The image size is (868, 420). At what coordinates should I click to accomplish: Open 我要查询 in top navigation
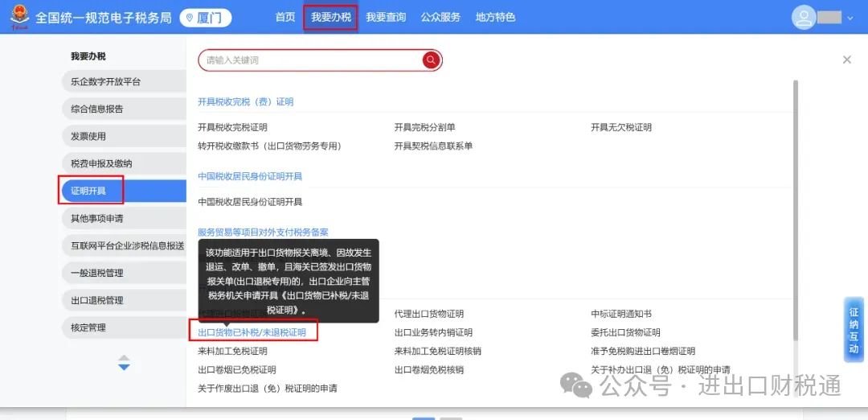point(385,17)
